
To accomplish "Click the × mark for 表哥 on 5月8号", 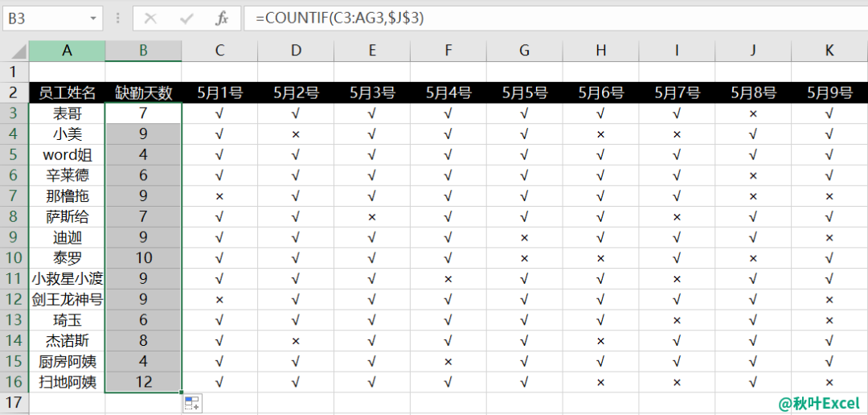I will 753,113.
